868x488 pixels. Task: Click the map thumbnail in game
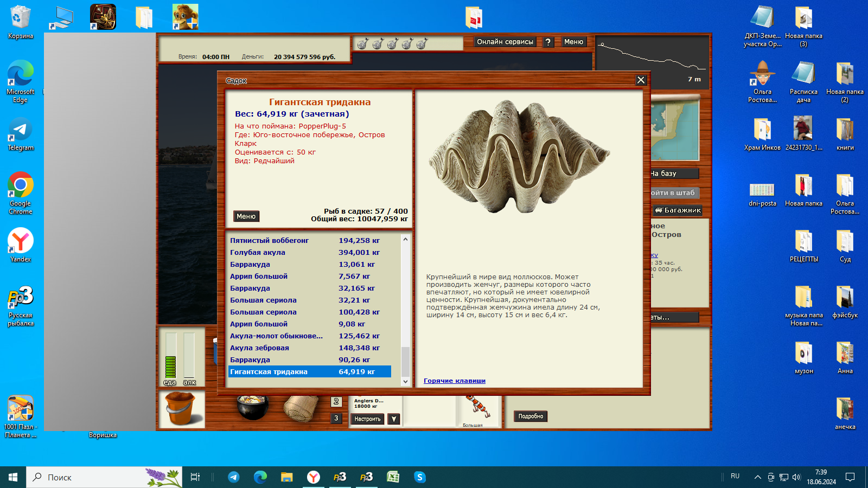[675, 129]
